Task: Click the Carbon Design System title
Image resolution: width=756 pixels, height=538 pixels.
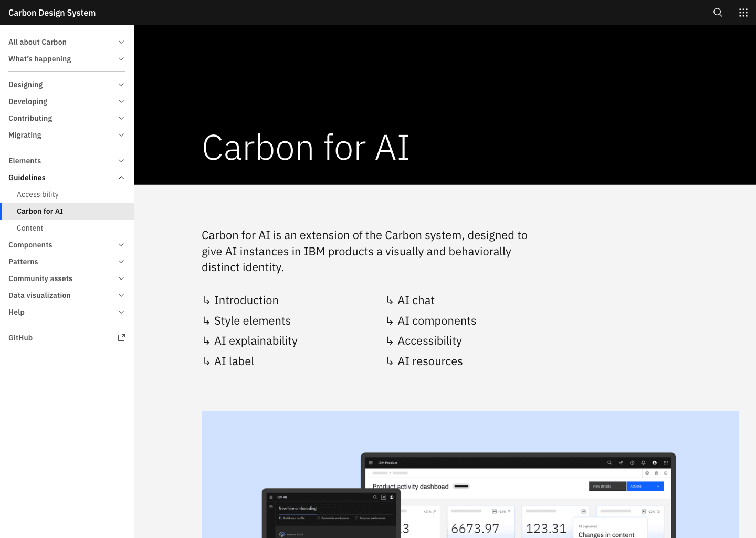Action: point(51,12)
